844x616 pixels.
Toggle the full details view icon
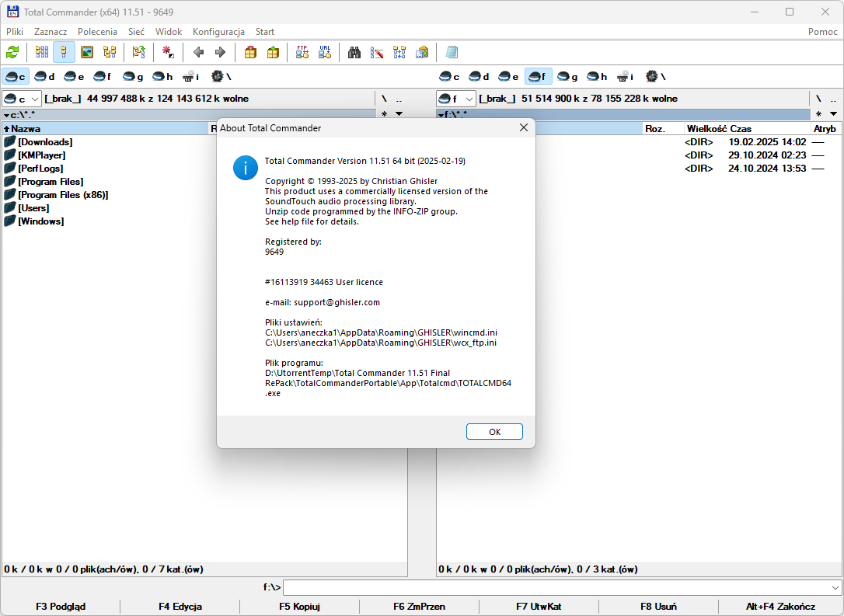click(x=64, y=52)
